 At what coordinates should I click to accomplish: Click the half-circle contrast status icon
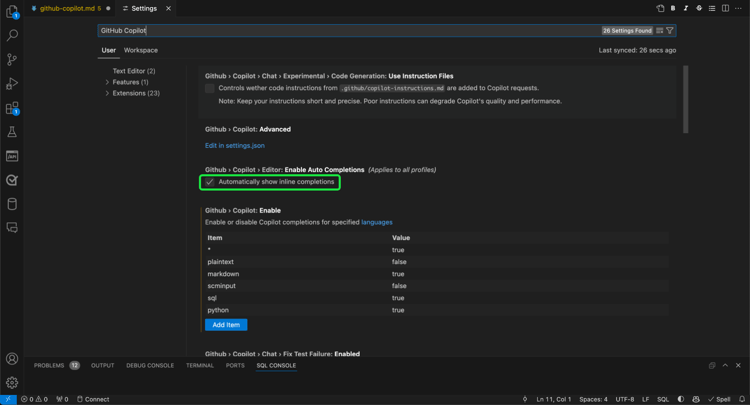click(x=681, y=399)
